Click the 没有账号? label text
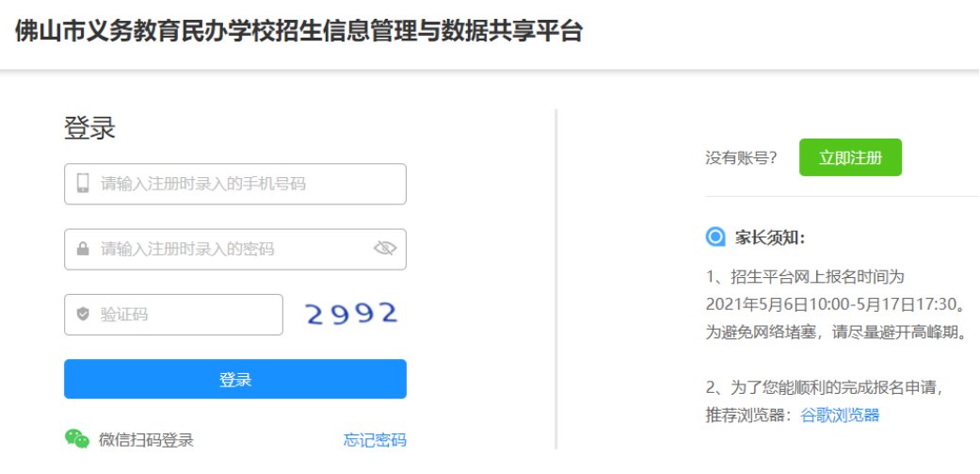 click(742, 158)
